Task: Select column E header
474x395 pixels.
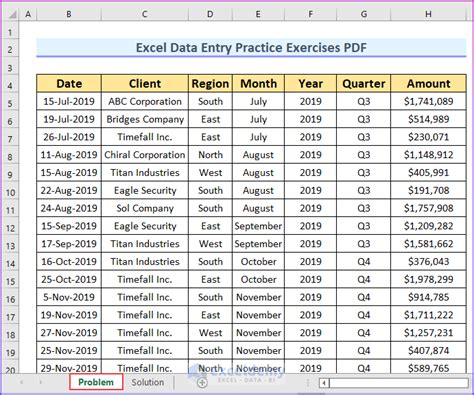Action: pyautogui.click(x=258, y=14)
